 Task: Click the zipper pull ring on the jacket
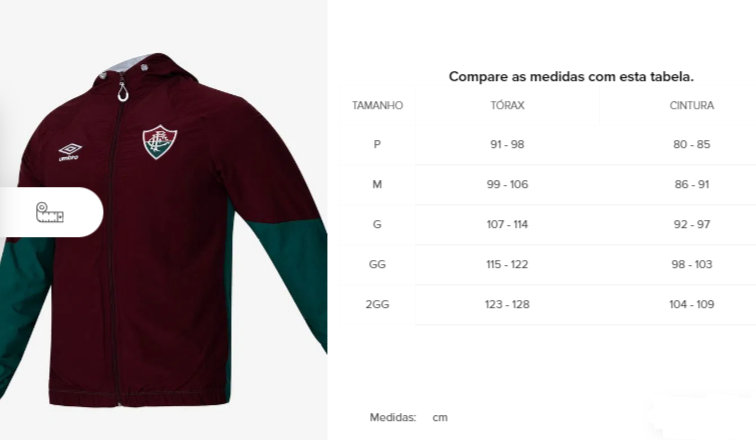click(123, 92)
